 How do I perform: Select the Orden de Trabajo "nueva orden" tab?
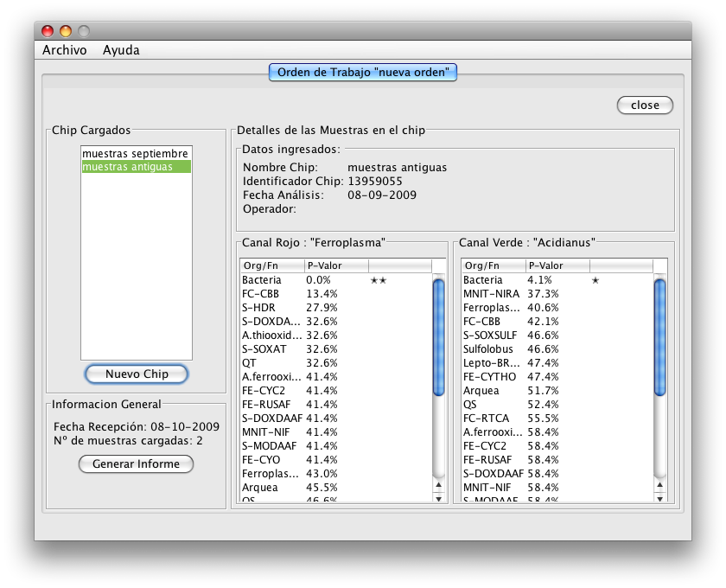[362, 73]
